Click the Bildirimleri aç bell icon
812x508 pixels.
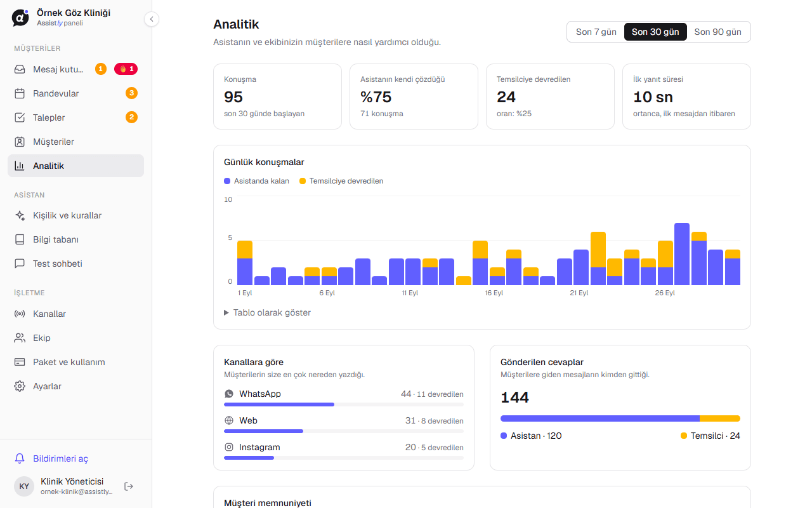pos(20,458)
